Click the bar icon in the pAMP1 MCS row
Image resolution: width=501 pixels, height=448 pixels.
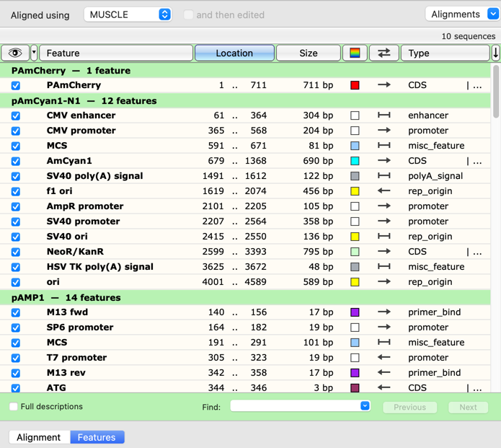coord(383,342)
